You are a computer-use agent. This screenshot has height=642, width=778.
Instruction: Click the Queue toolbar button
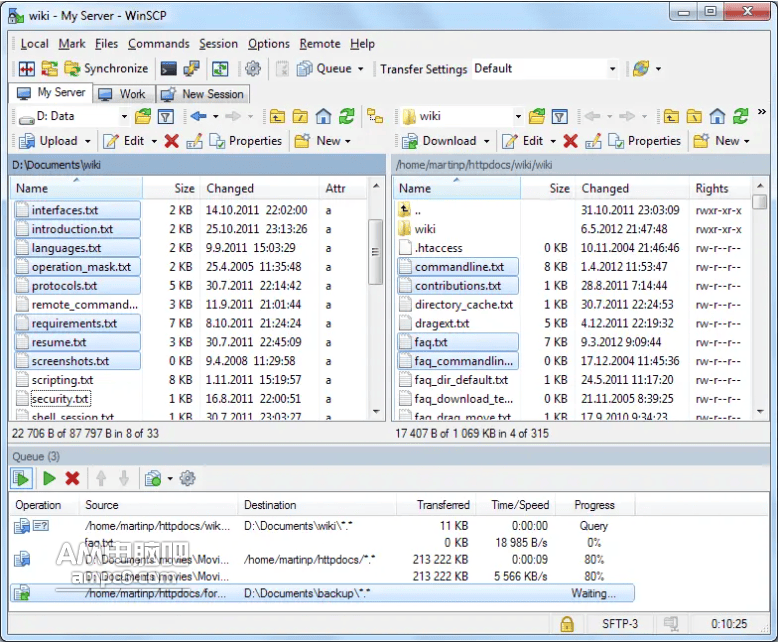324,68
